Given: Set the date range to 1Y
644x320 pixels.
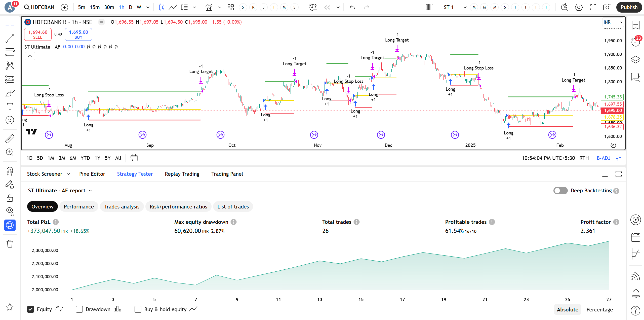Looking at the screenshot, I should pos(97,158).
